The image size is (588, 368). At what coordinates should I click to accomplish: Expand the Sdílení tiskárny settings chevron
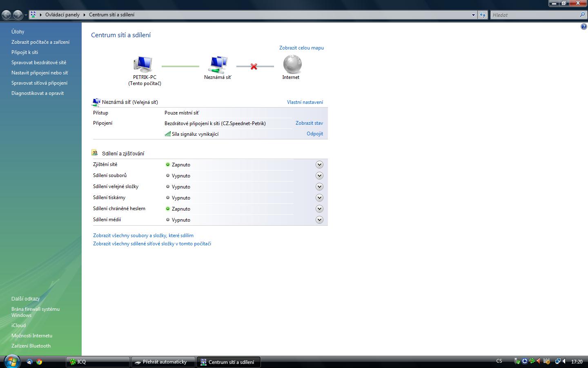pyautogui.click(x=319, y=197)
